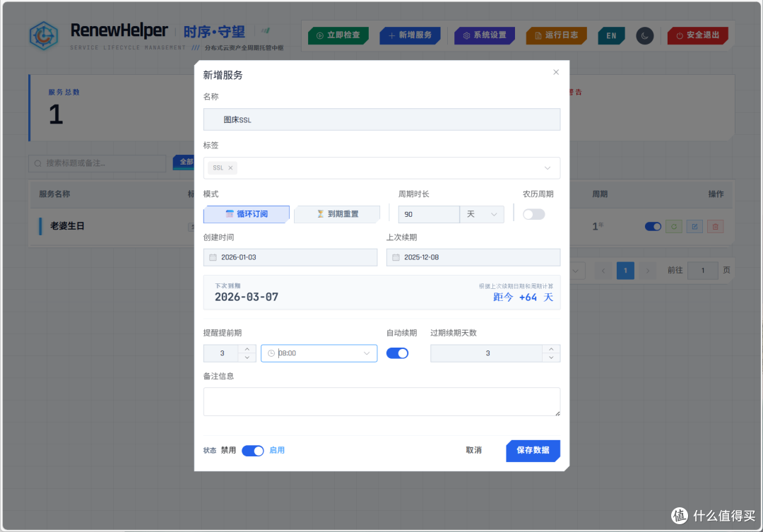This screenshot has width=763, height=532.
Task: Open the 天 unit dropdown
Action: pyautogui.click(x=482, y=214)
